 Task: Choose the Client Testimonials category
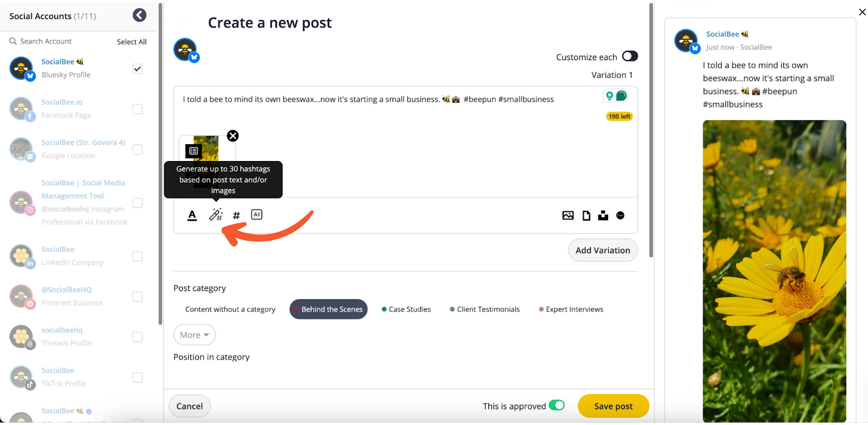point(484,310)
